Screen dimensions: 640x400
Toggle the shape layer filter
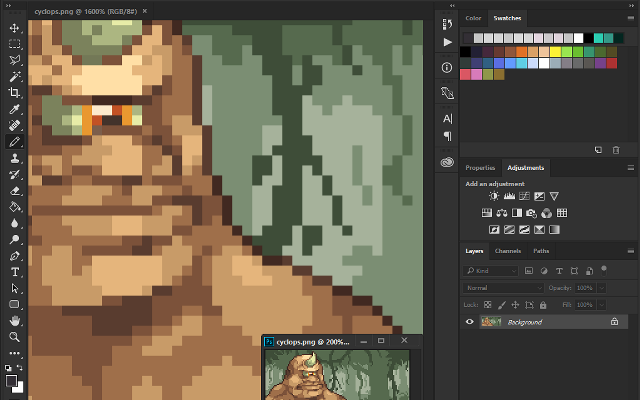tap(574, 271)
